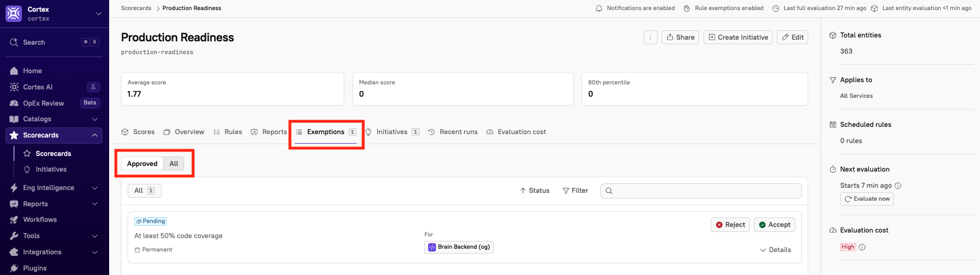
Task: Click the last full evaluation clock icon
Action: tap(776, 8)
